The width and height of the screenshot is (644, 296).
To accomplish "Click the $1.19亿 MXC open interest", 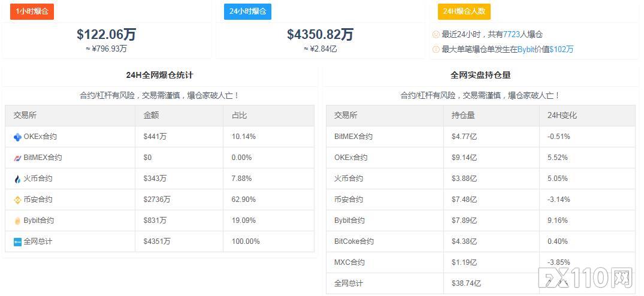I will click(464, 262).
